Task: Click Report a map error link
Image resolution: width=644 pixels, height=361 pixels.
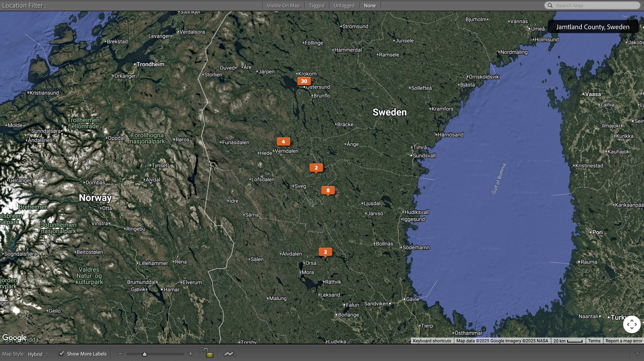Action: [x=624, y=341]
